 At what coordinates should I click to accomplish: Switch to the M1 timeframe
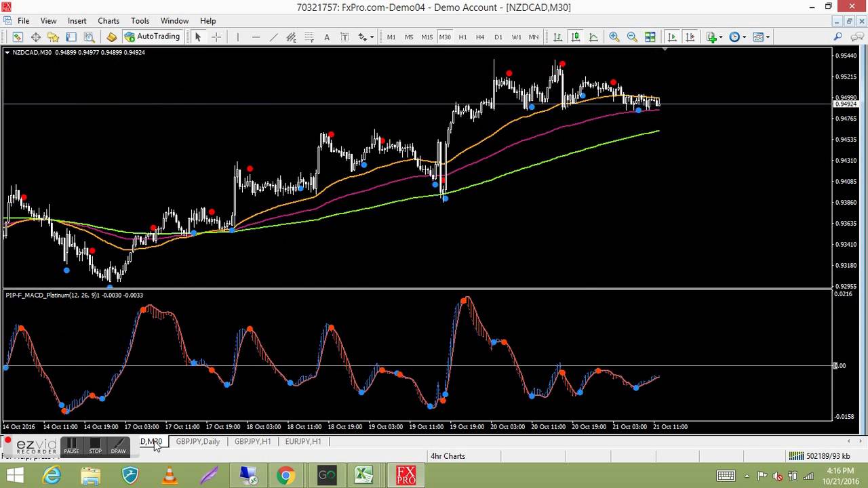(391, 37)
